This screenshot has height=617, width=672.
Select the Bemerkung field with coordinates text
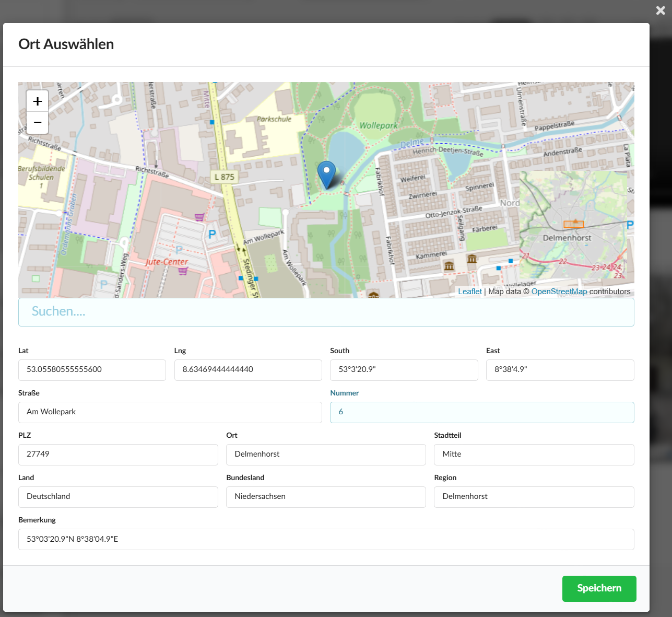[x=326, y=539]
